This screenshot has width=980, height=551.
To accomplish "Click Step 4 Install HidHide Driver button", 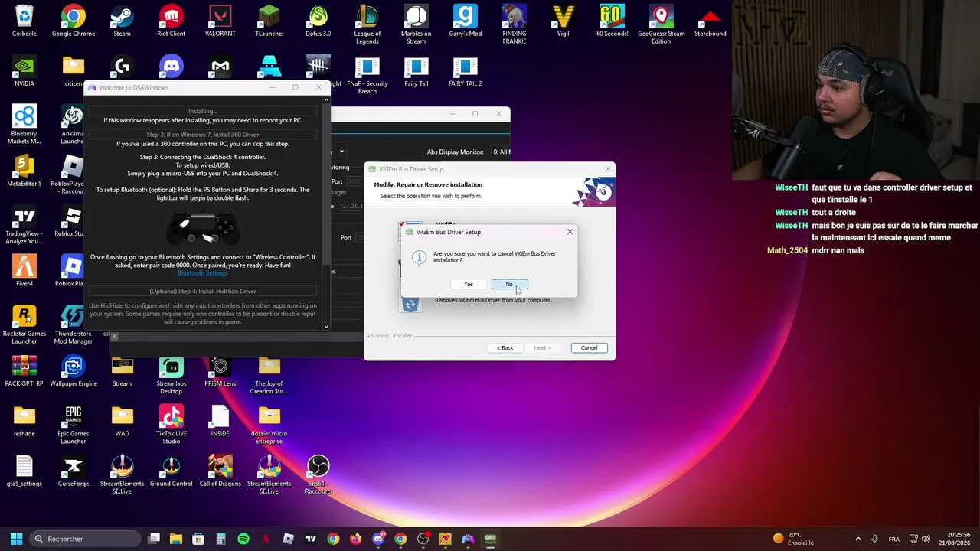I will coord(203,292).
